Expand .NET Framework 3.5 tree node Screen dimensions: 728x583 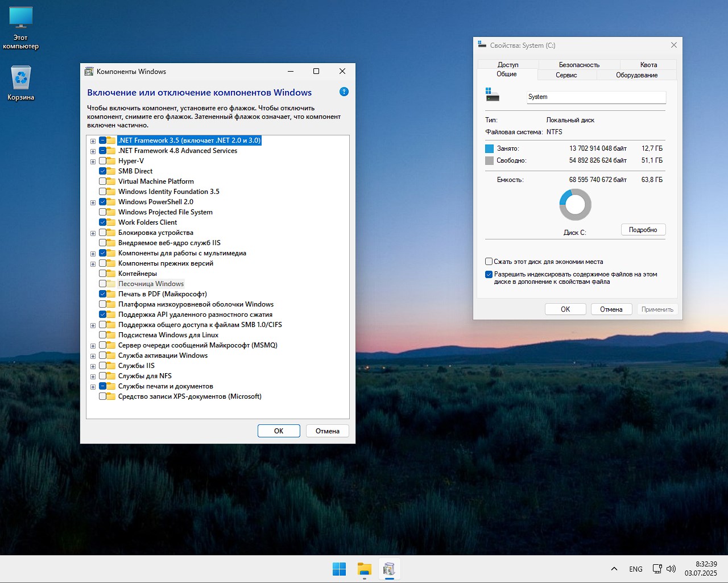click(93, 141)
